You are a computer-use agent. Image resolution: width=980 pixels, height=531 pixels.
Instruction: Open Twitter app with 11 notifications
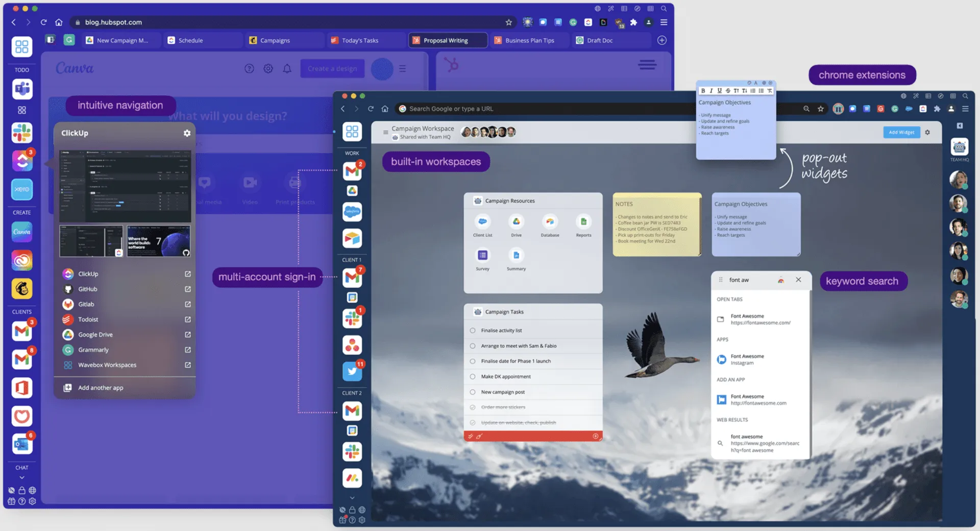point(352,371)
